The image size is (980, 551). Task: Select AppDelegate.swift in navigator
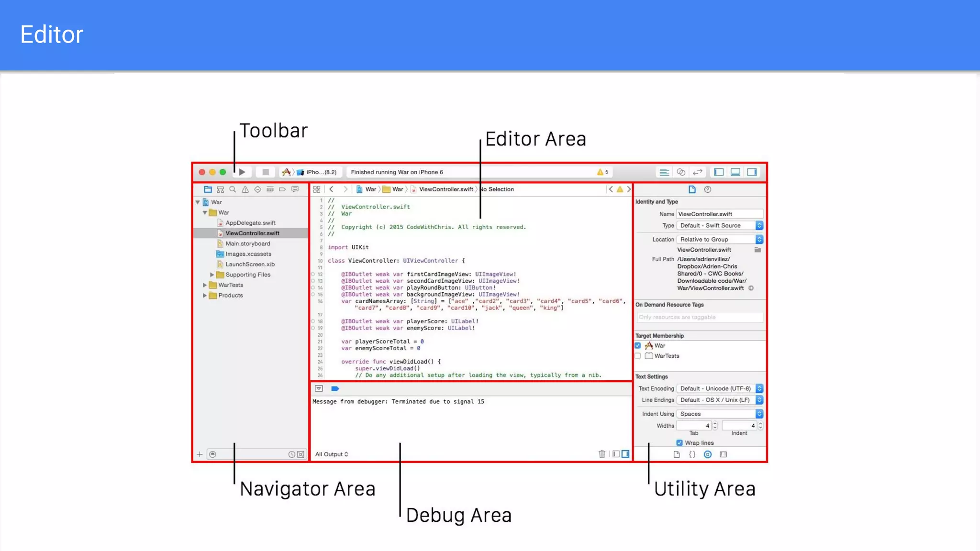[x=250, y=223]
